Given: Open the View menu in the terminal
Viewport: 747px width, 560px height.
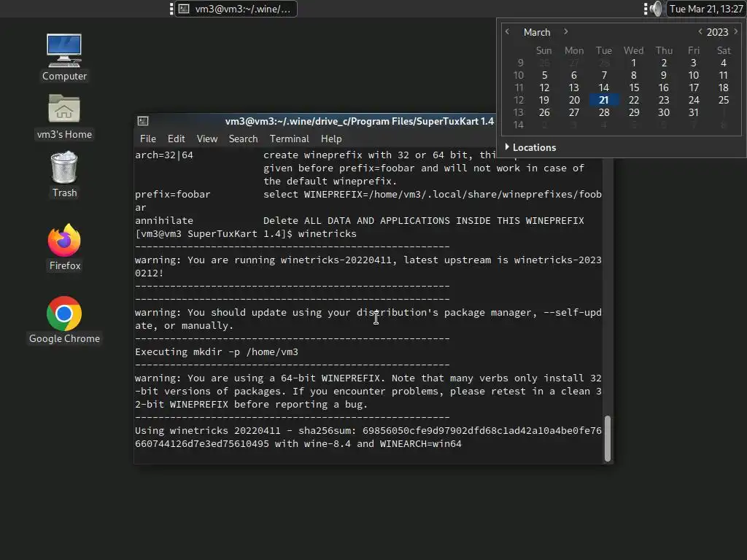Looking at the screenshot, I should tap(206, 139).
